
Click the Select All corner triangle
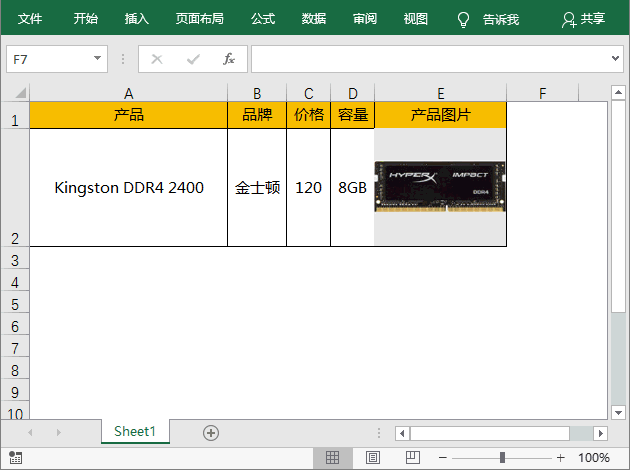click(20, 93)
